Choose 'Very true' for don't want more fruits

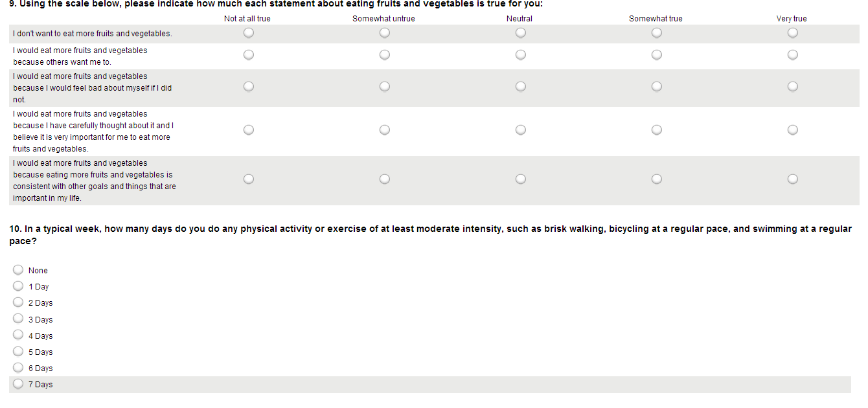point(792,33)
